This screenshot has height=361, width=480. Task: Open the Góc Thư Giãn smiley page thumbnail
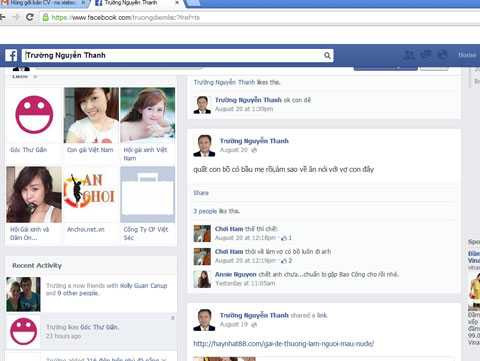click(x=34, y=115)
